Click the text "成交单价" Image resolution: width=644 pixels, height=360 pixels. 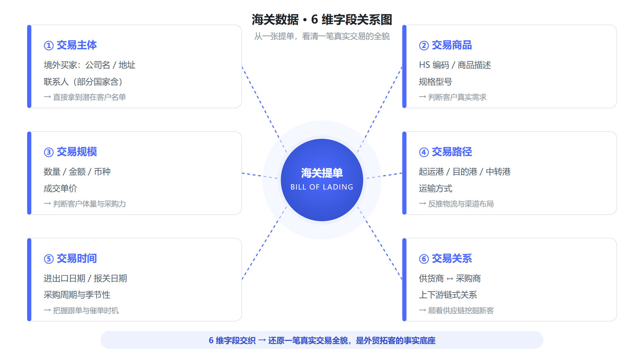click(x=60, y=188)
